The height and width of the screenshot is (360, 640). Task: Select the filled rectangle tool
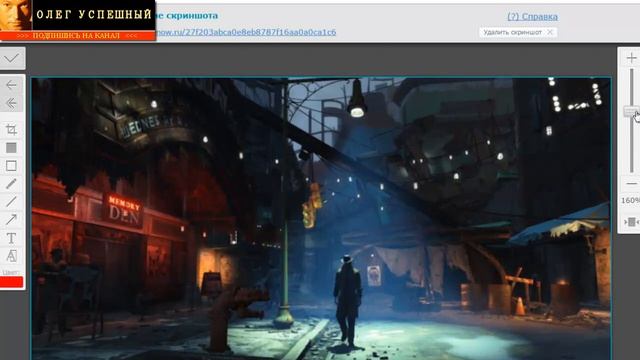[x=11, y=148]
